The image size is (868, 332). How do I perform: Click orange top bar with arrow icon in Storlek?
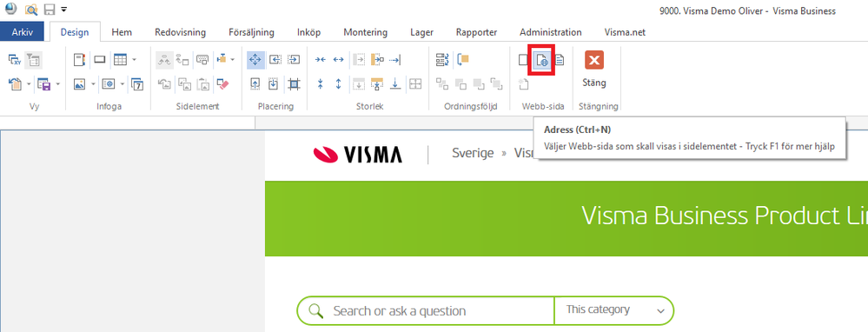[x=377, y=84]
